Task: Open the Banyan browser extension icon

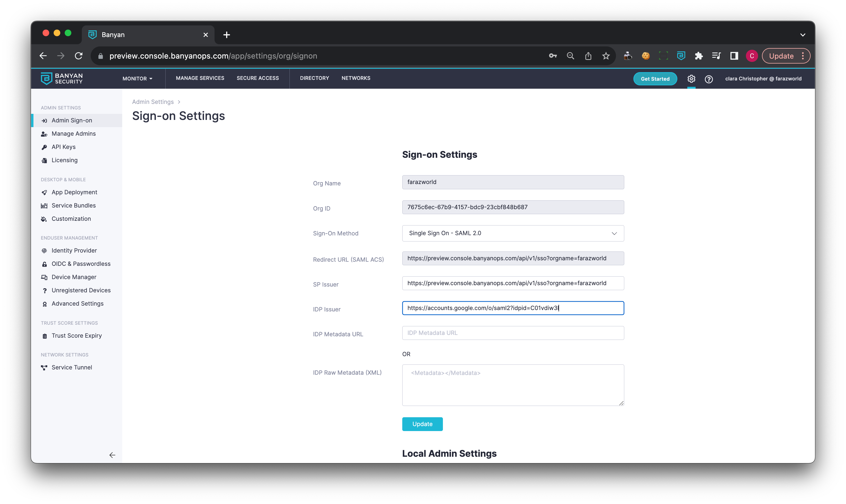Action: coord(681,56)
